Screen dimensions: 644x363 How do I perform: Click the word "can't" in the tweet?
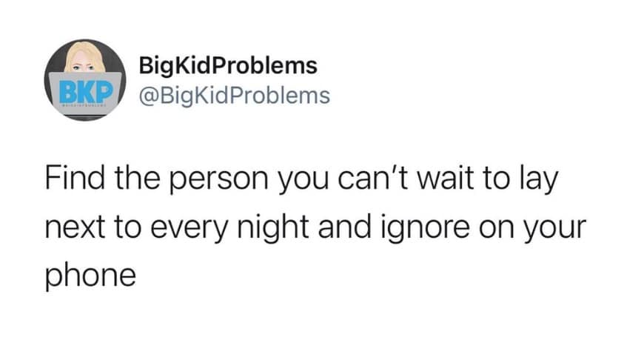click(x=372, y=178)
